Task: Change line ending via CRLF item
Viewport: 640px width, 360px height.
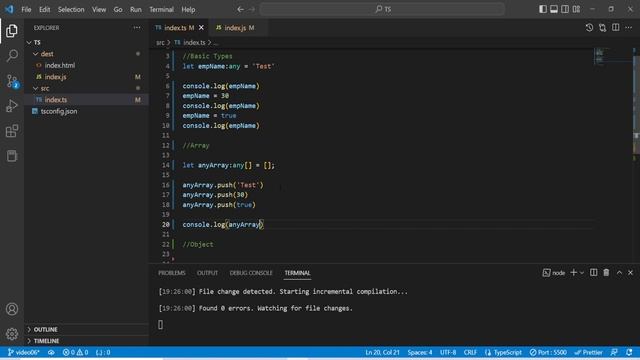Action: click(470, 352)
